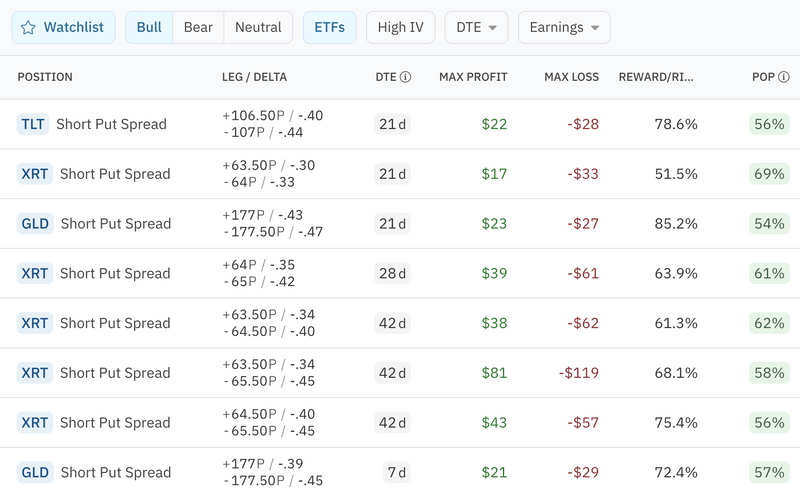
Task: Click the +64P / -.35 leg text
Action: click(258, 265)
